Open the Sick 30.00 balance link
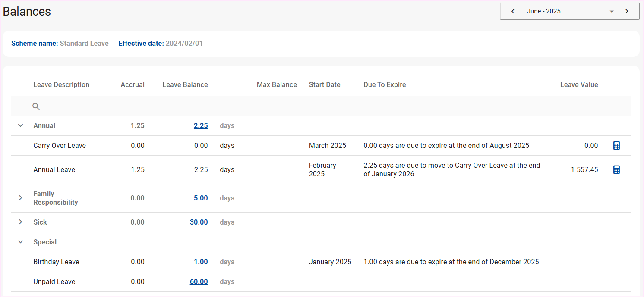 [199, 222]
